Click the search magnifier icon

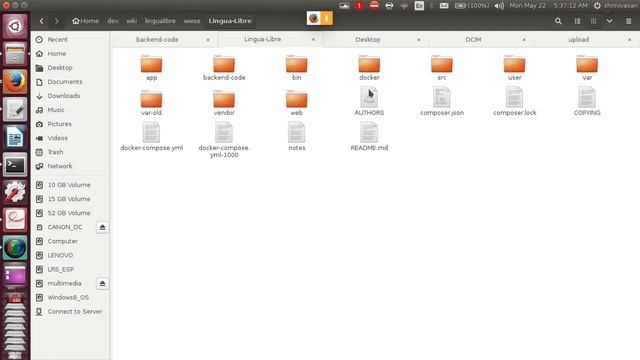(558, 21)
